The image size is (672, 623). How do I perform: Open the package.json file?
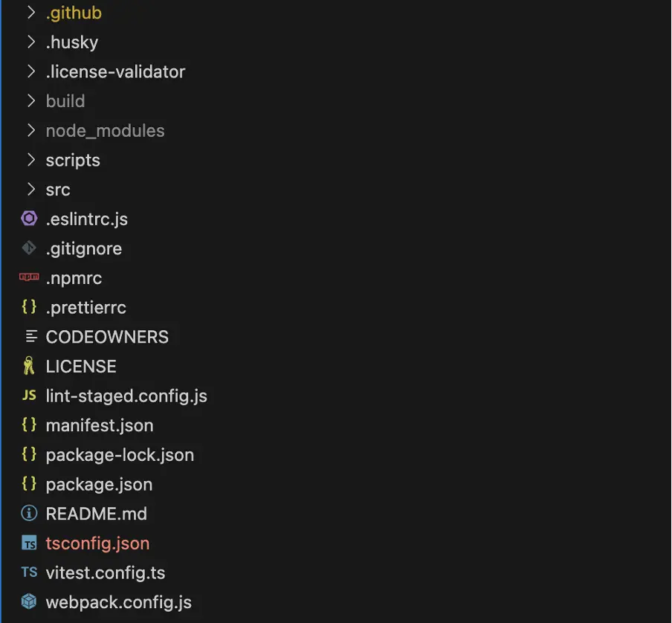click(99, 484)
